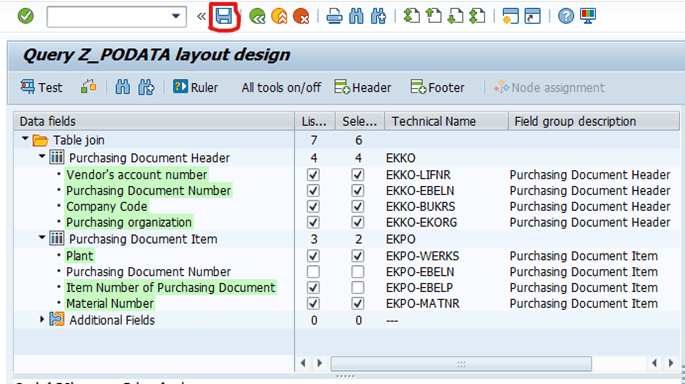Click the Node assignment button
Viewport: 685px width, 384px height.
click(549, 87)
